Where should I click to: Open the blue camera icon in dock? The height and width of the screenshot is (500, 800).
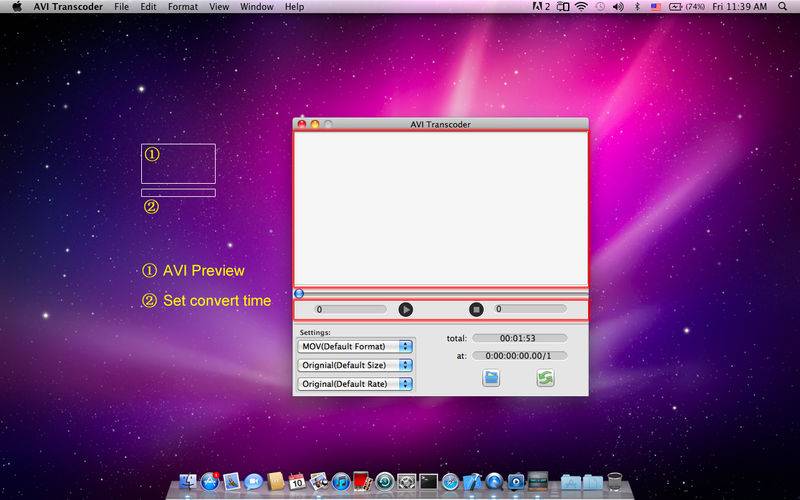coord(516,481)
